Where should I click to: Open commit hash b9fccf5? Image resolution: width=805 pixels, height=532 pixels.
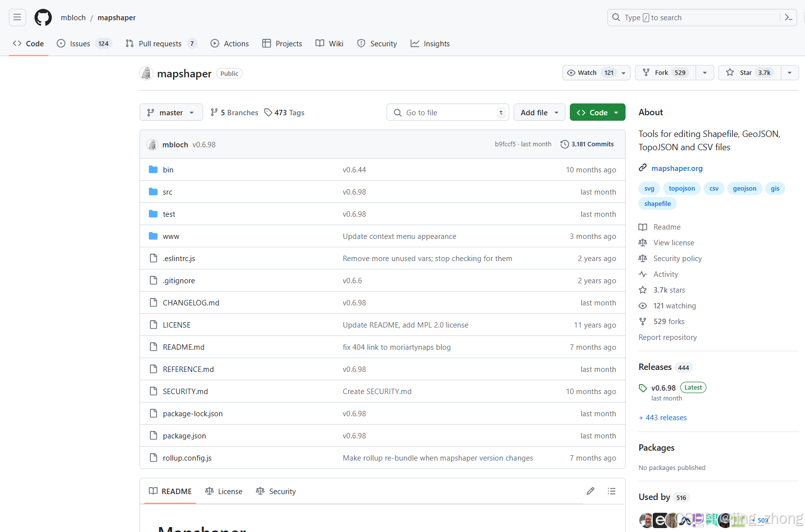pos(505,144)
